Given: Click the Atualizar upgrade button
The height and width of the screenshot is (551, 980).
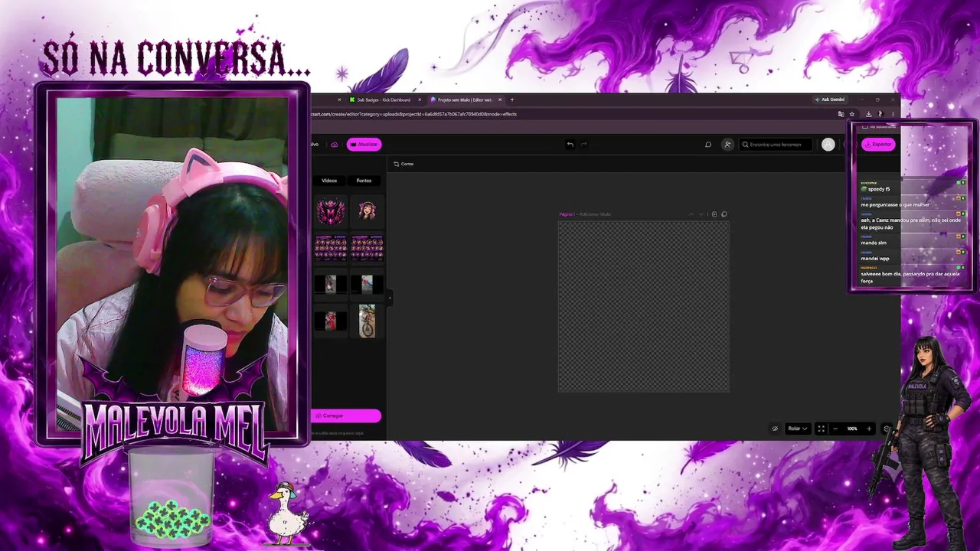Looking at the screenshot, I should 364,144.
